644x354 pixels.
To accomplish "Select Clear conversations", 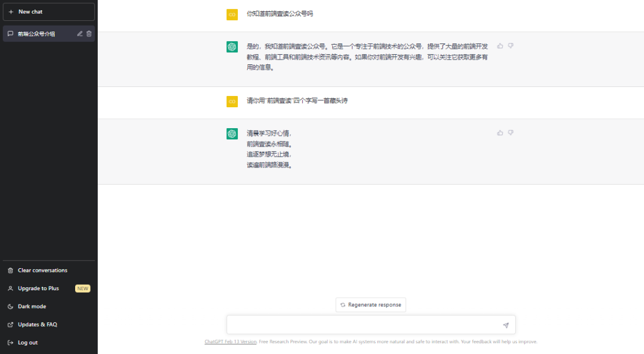I will [x=49, y=270].
